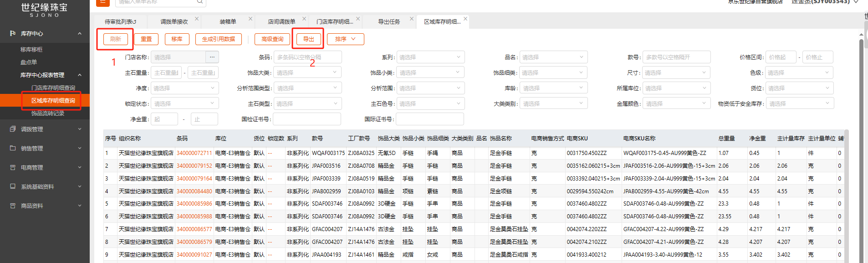
Task: Close the 装箱单 tab
Action: tap(250, 19)
